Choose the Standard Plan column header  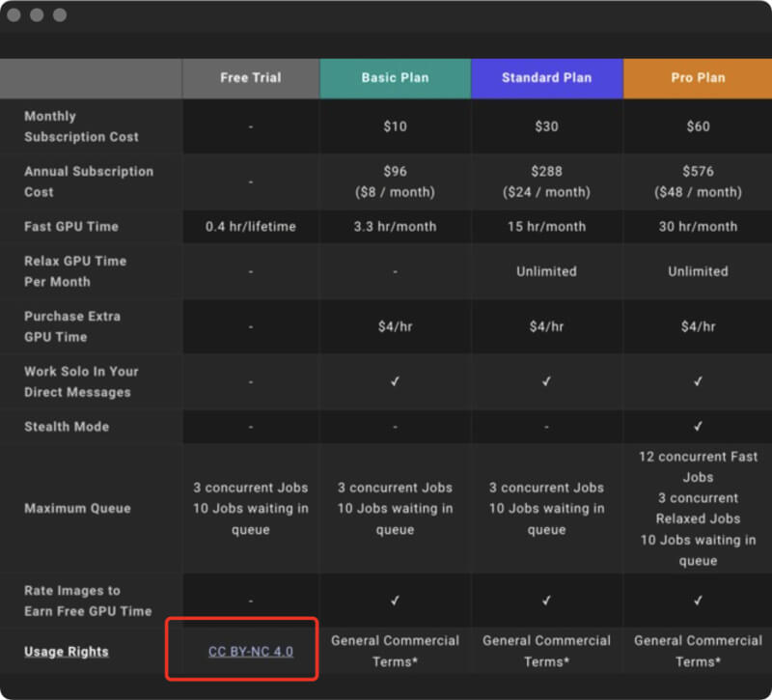coord(546,77)
